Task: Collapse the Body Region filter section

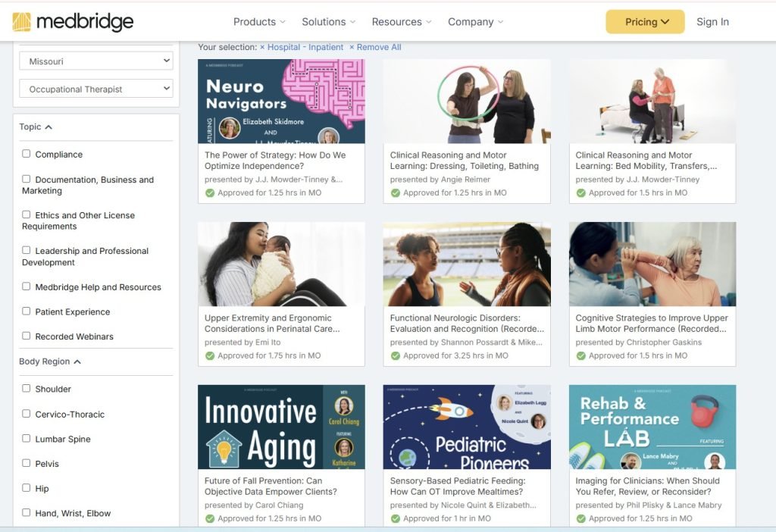Action: point(50,361)
